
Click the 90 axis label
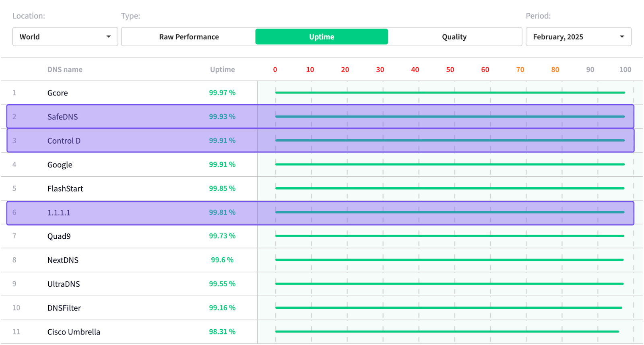coord(590,69)
